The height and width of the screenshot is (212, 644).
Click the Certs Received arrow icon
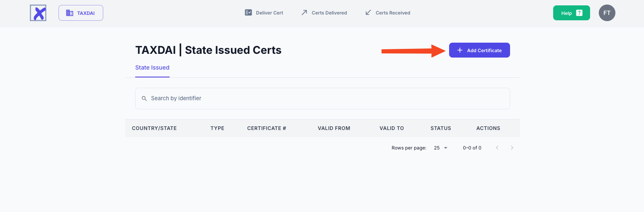[368, 13]
